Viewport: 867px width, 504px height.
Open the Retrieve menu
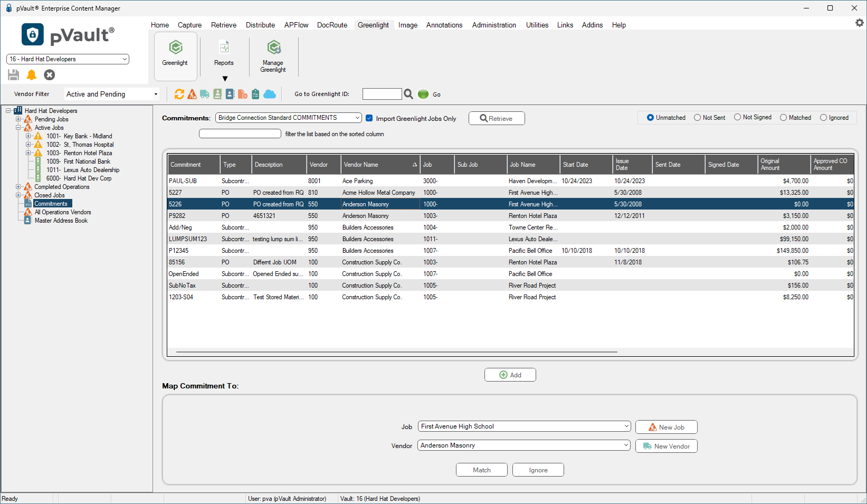click(x=224, y=25)
